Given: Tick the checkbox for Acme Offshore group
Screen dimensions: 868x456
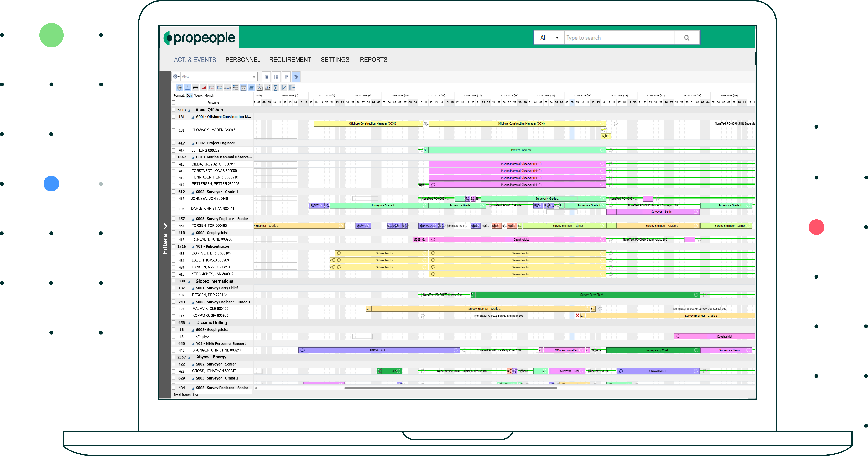Looking at the screenshot, I should pos(174,110).
